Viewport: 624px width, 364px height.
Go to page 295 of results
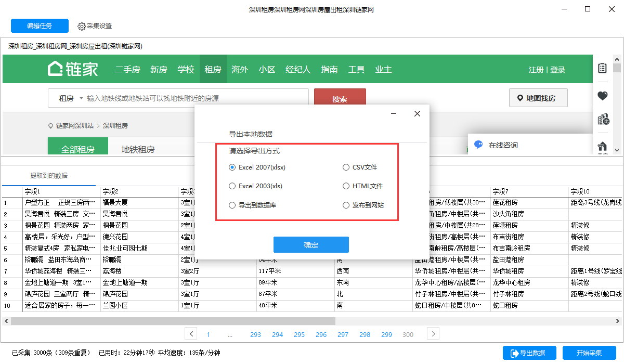(x=299, y=334)
